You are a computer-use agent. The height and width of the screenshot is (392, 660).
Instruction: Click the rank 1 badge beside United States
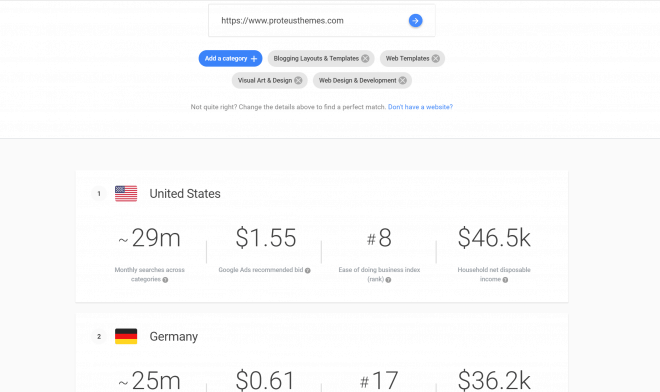[x=99, y=194]
